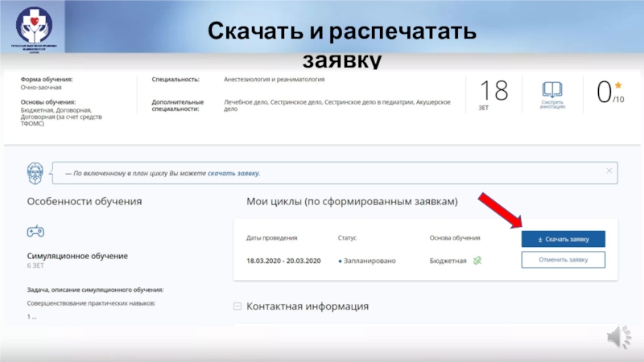The image size is (644, 362).
Task: Click the Бюджетная, Договорная basis values
Action: tap(61, 117)
